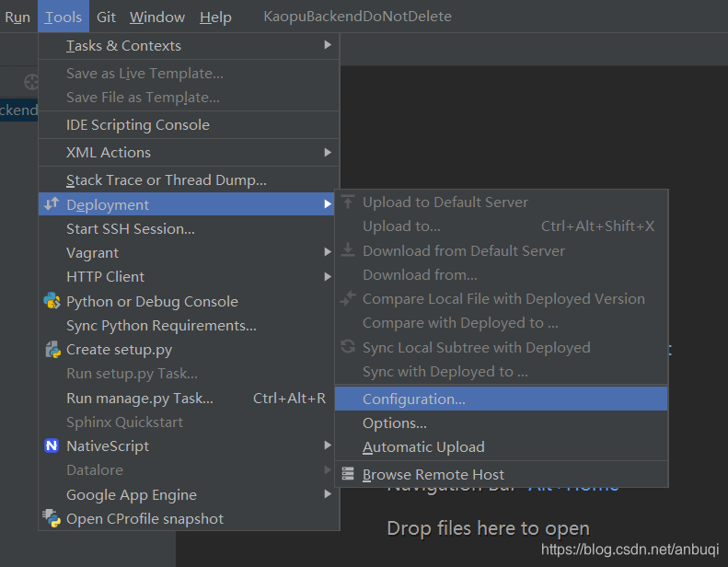Choose Upload to... menu entry
Screen dimensions: 728x567
[501, 226]
